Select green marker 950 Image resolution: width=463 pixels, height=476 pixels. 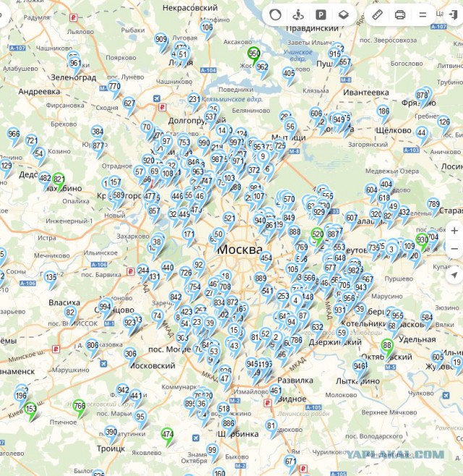click(254, 54)
